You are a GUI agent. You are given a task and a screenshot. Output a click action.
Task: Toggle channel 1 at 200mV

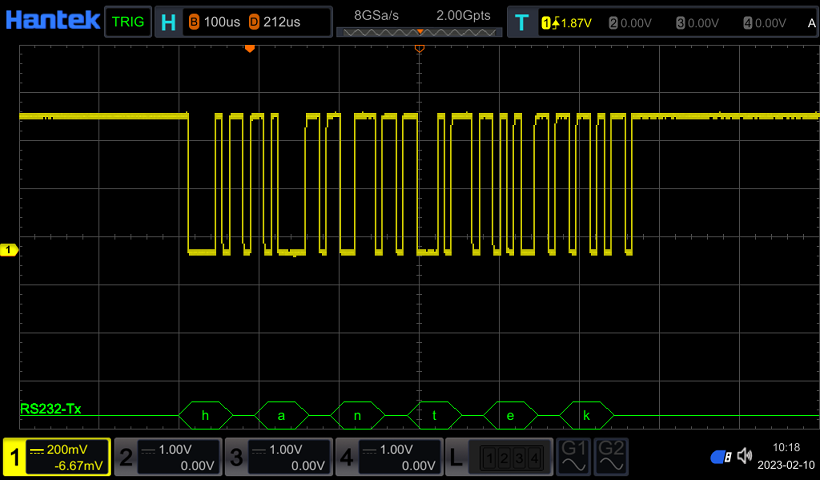pos(56,458)
